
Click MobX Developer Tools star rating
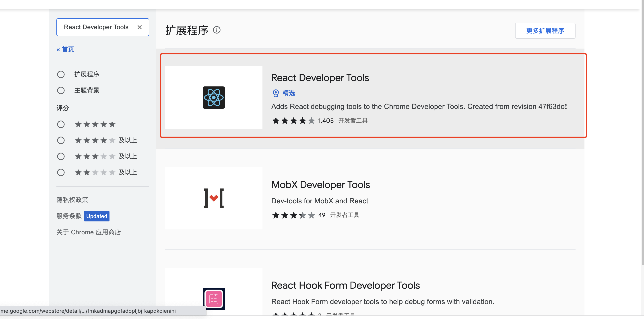(293, 215)
